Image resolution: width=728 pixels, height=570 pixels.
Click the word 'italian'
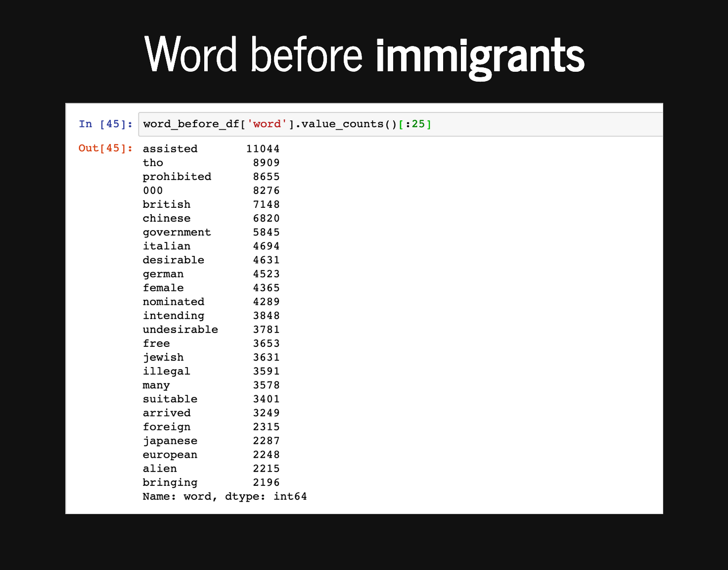[x=167, y=246]
